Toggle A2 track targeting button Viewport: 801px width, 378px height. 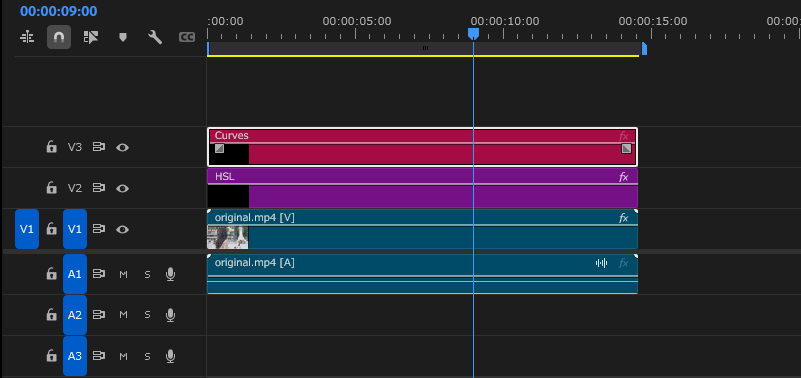tap(75, 315)
